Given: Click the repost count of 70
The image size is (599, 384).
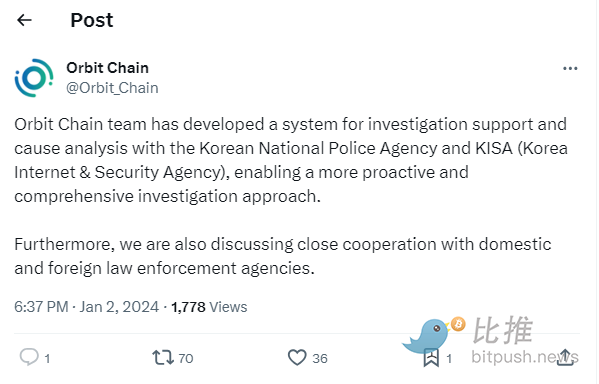Looking at the screenshot, I should click(186, 358).
